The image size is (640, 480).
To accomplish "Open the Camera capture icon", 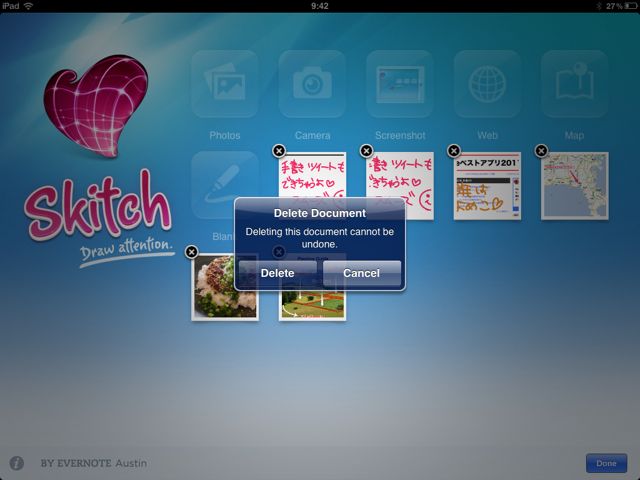I will coord(312,84).
